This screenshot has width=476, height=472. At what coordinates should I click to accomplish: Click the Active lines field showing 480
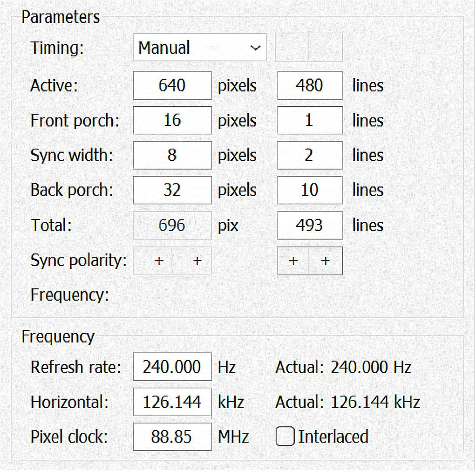(x=310, y=85)
